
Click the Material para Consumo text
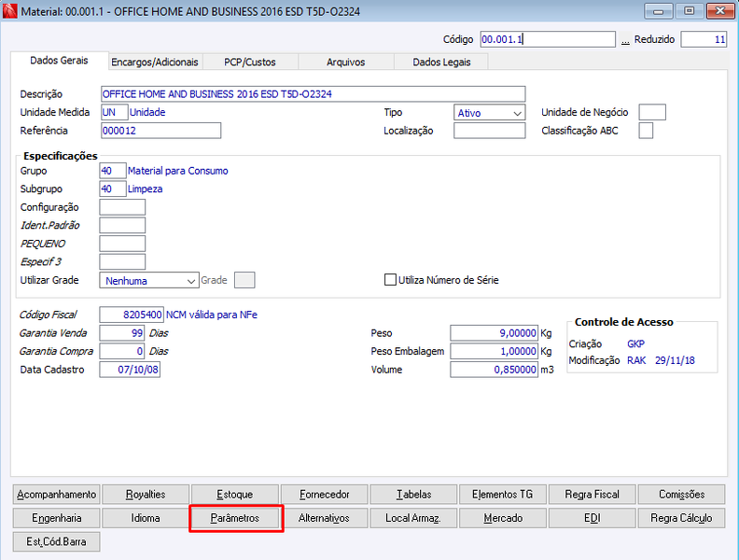[177, 171]
